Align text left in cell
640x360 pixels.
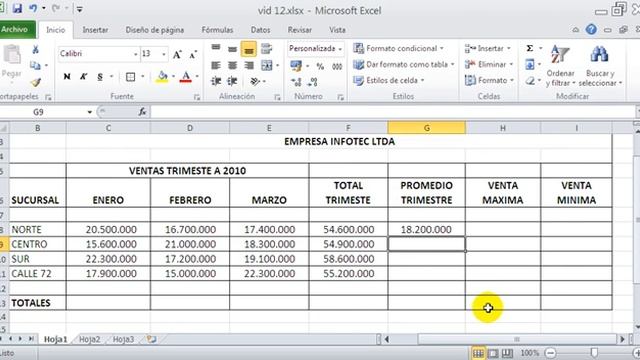216,65
